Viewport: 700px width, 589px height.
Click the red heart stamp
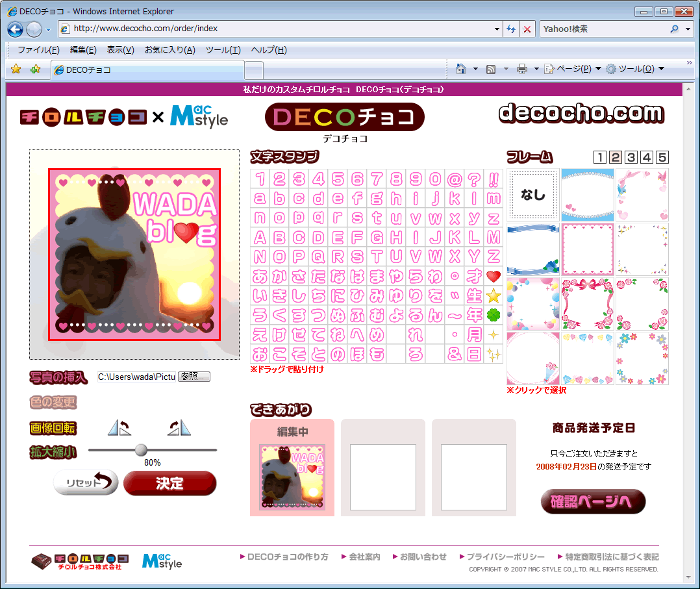click(x=494, y=277)
